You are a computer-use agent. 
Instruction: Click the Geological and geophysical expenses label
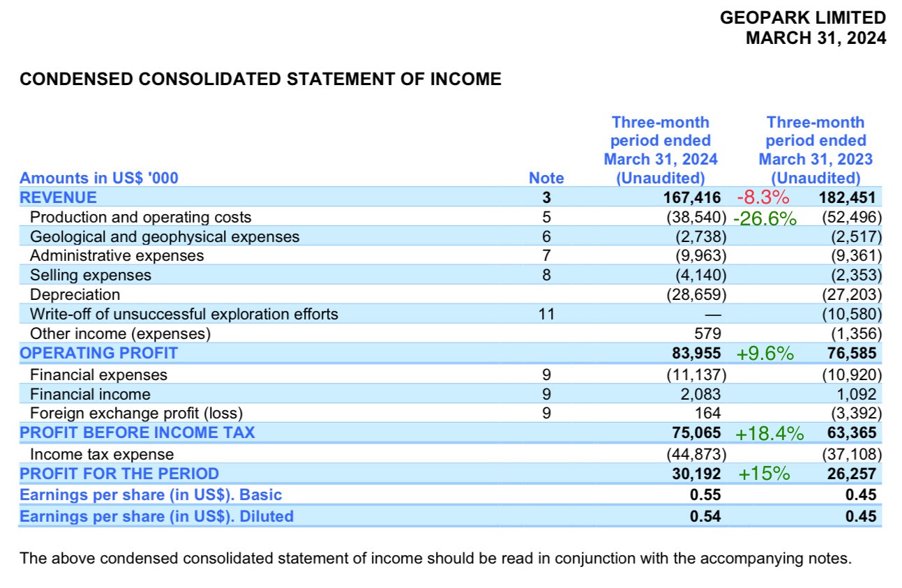165,236
